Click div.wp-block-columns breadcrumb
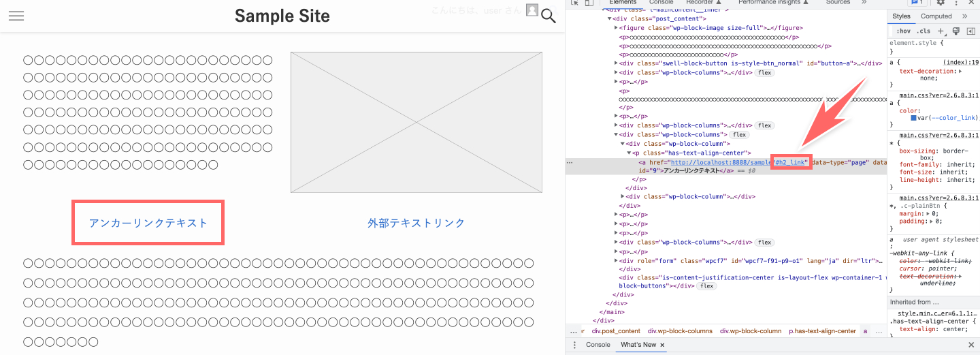The height and width of the screenshot is (355, 980). click(680, 331)
